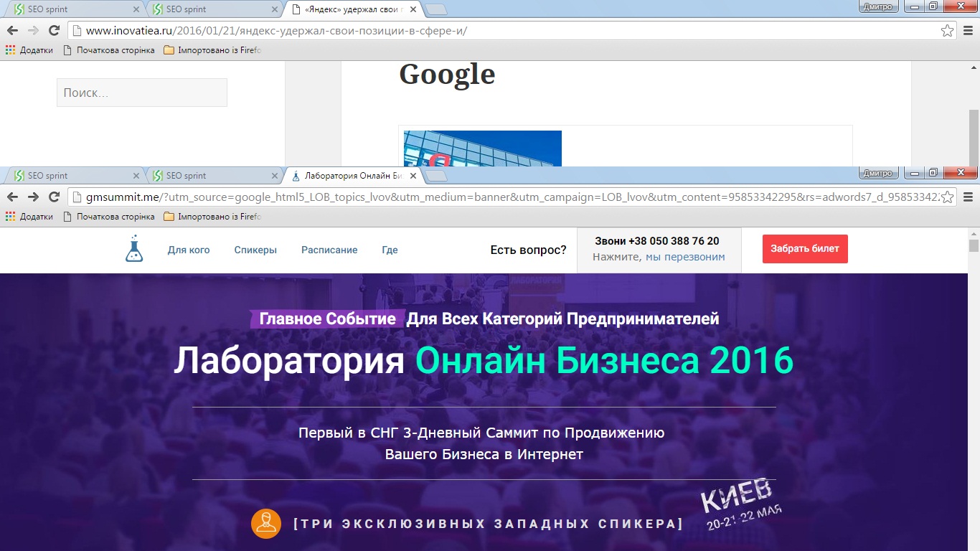
Task: Go forward in the inovatiea.ru window
Action: point(33,30)
